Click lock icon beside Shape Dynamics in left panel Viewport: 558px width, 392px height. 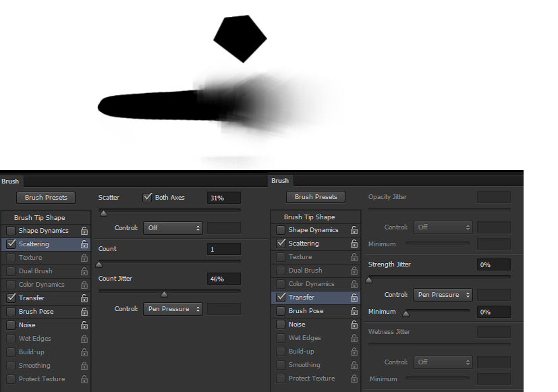tap(84, 231)
